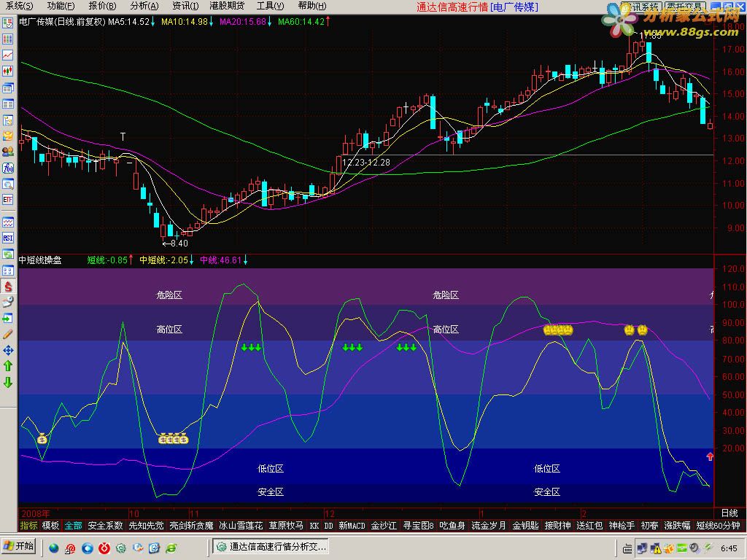Switch to 流金岁月 indicator tab
Image resolution: width=747 pixels, height=560 pixels.
[488, 526]
